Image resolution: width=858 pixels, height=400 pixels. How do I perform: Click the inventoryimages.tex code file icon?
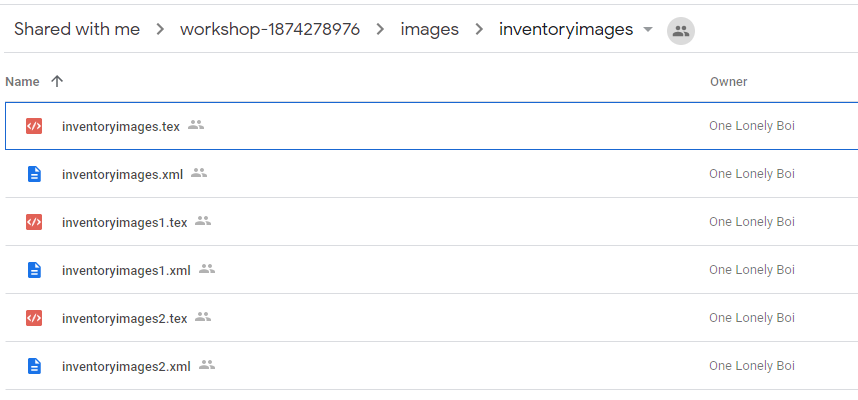(34, 126)
